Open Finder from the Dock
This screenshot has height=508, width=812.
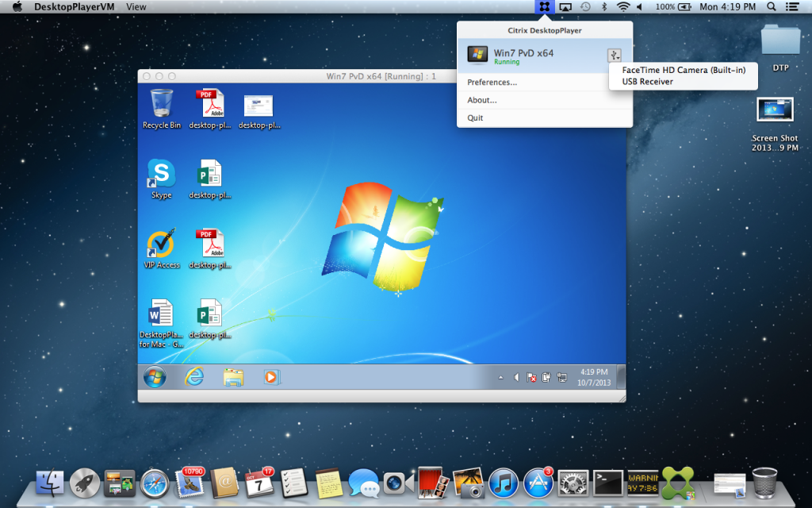click(x=50, y=483)
